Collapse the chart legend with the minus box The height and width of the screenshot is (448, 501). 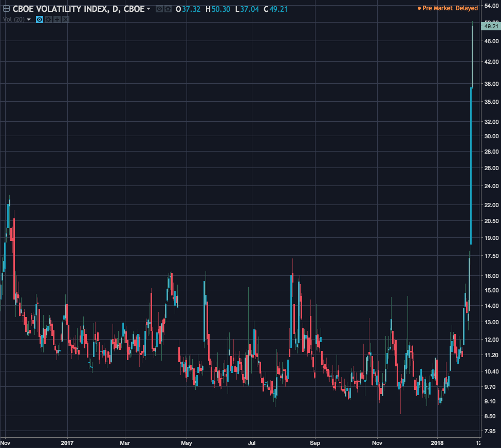point(6,9)
